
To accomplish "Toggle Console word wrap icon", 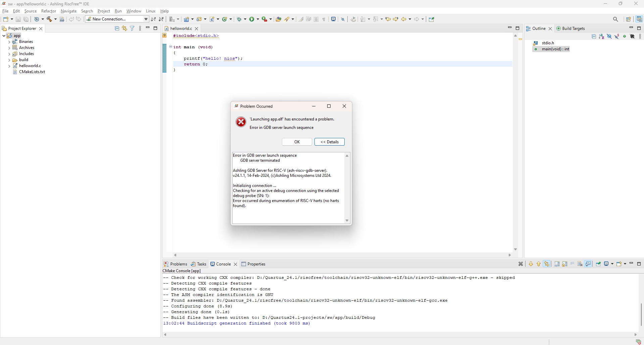I will coord(573,264).
